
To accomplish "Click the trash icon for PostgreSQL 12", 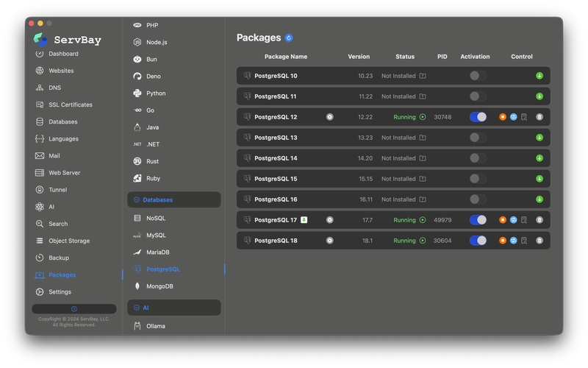I will pyautogui.click(x=539, y=117).
